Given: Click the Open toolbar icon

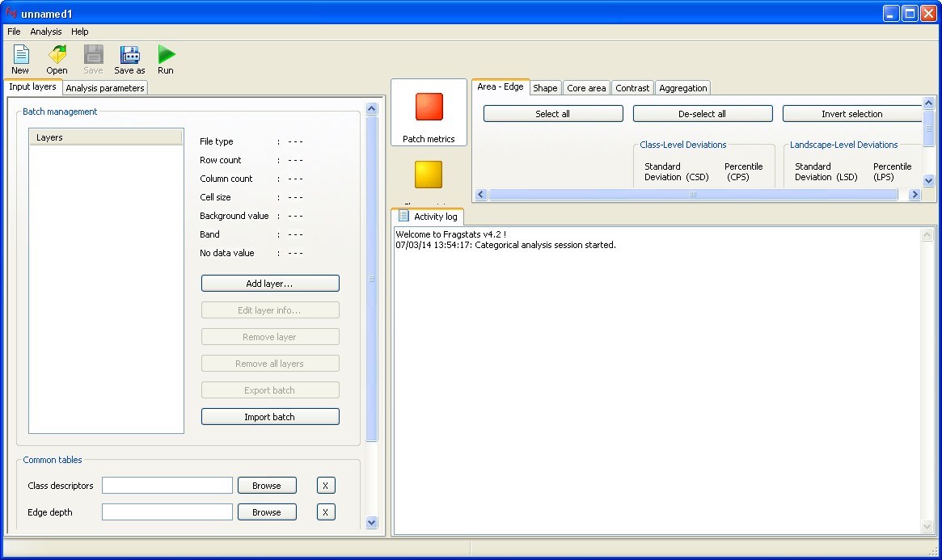Looking at the screenshot, I should [x=57, y=55].
